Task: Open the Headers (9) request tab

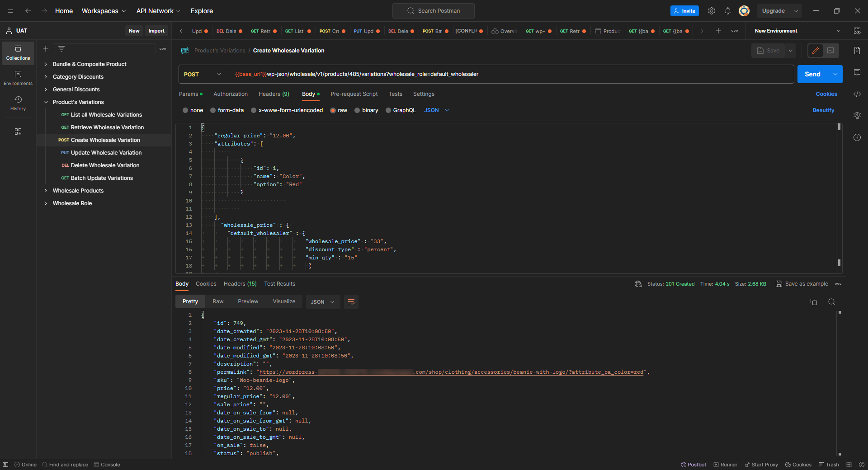Action: click(274, 94)
